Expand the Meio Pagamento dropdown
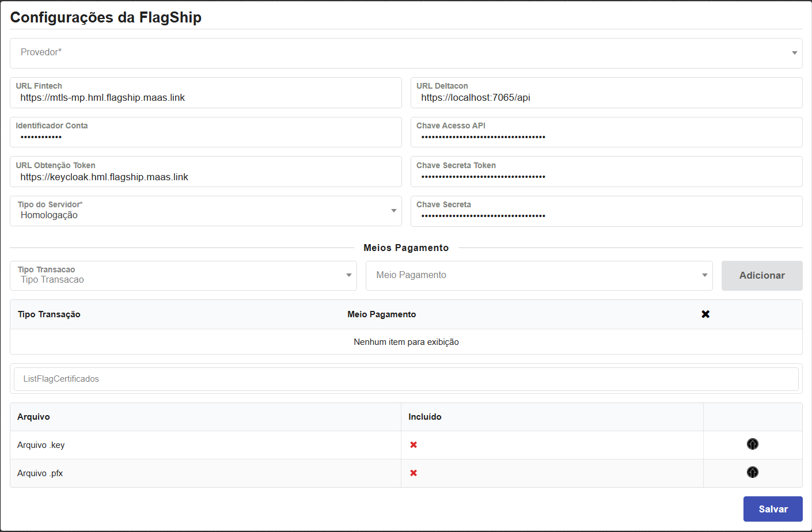The image size is (812, 532). click(x=539, y=276)
